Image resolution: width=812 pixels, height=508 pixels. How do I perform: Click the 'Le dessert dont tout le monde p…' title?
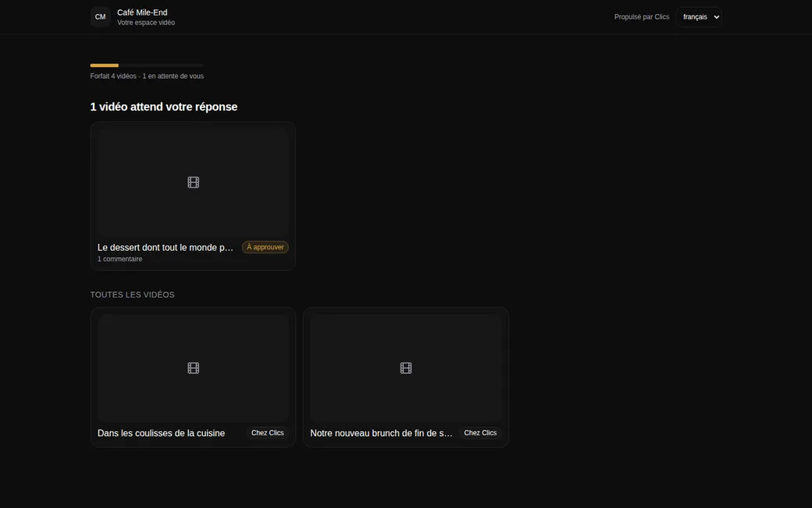[166, 247]
